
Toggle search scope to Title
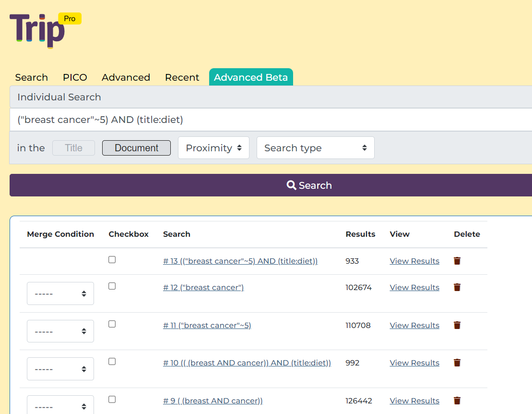click(73, 147)
